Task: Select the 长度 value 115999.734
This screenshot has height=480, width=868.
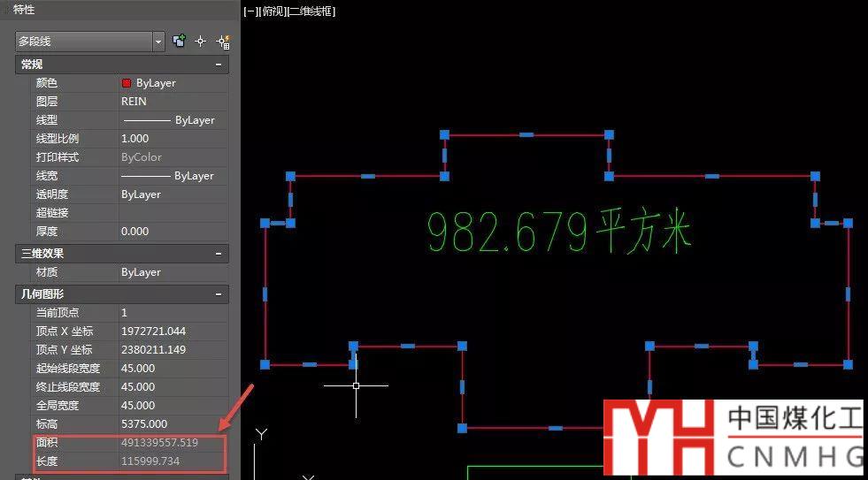Action: pyautogui.click(x=150, y=461)
